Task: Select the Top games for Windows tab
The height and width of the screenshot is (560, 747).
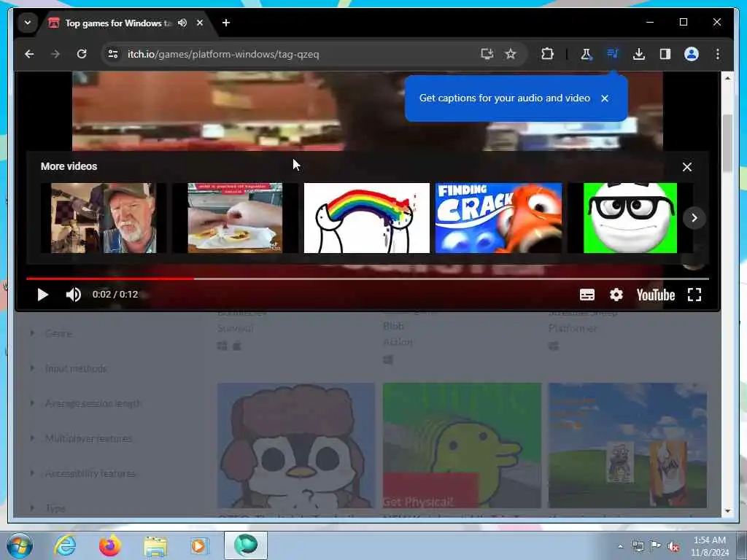Action: pos(117,23)
